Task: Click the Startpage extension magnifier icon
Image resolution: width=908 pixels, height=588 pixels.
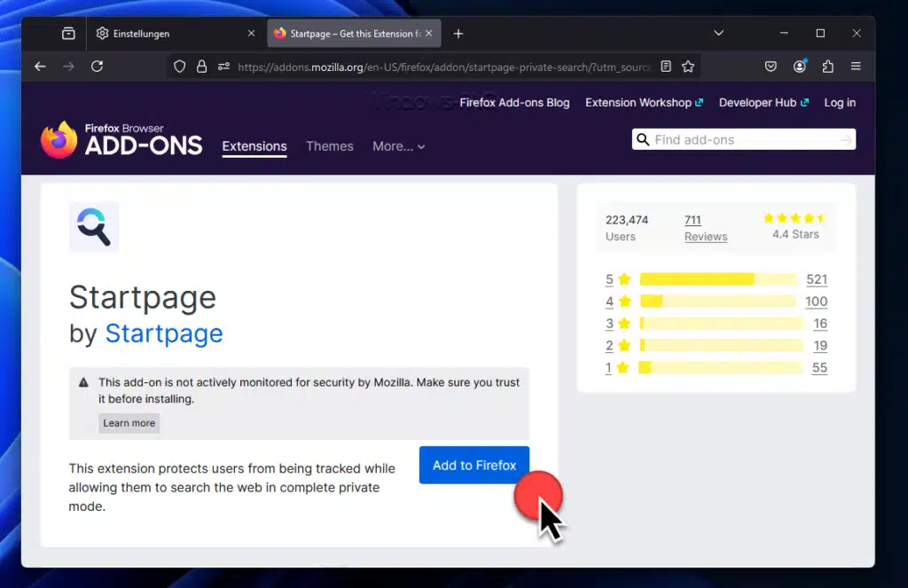Action: tap(94, 226)
